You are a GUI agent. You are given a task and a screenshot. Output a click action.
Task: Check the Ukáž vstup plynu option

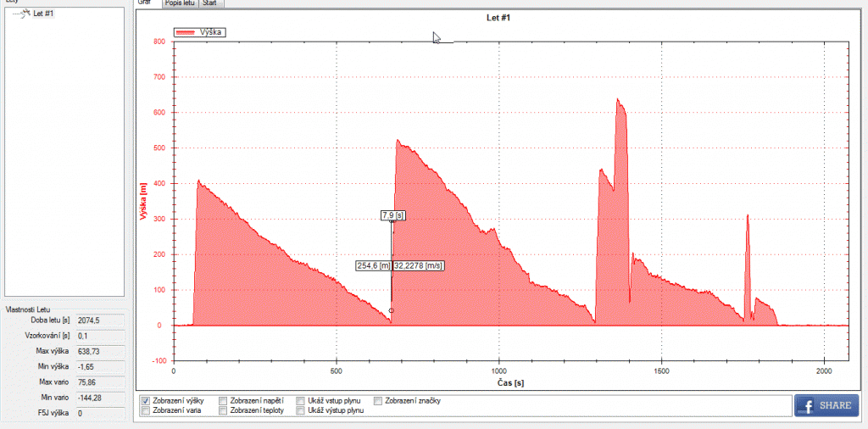point(301,400)
